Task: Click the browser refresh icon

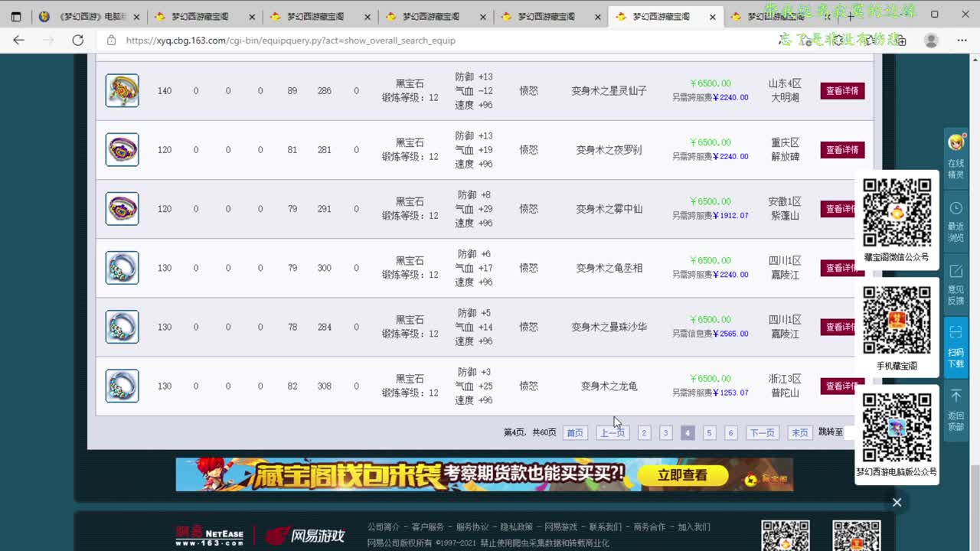Action: [x=77, y=41]
